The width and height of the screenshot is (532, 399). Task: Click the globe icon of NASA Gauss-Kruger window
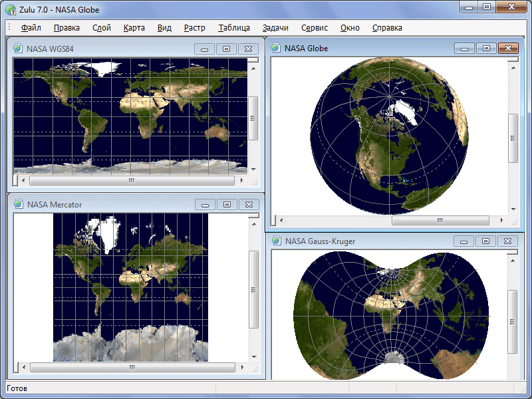point(276,241)
